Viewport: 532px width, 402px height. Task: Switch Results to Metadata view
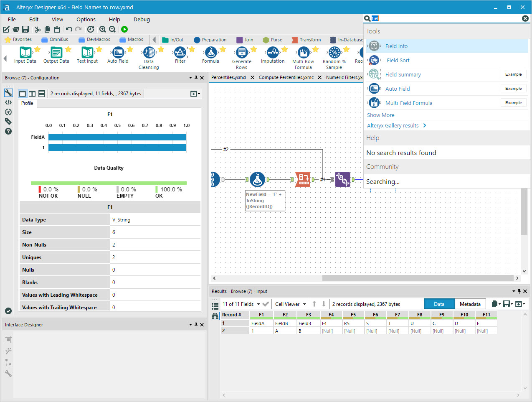click(x=470, y=304)
